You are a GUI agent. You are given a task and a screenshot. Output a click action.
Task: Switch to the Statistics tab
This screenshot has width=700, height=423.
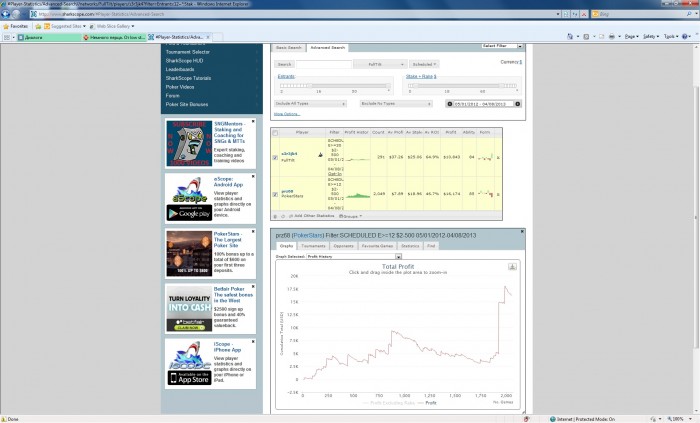[410, 246]
